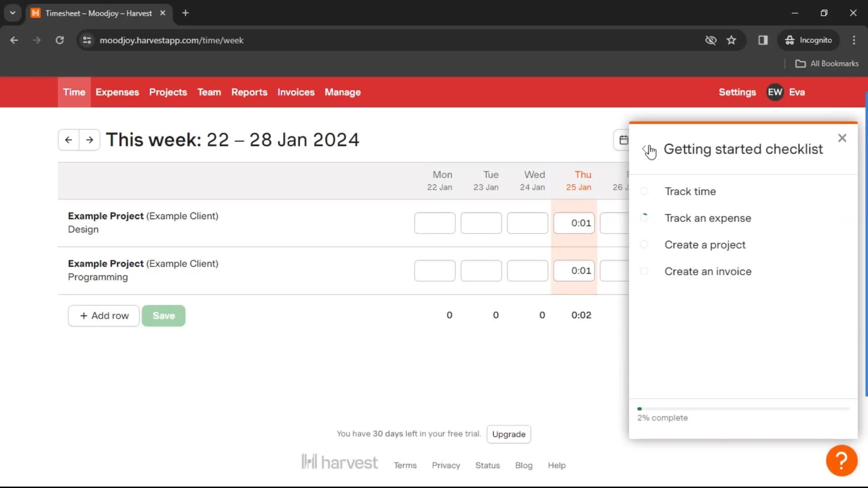
Task: Close the Getting started checklist panel
Action: [842, 138]
